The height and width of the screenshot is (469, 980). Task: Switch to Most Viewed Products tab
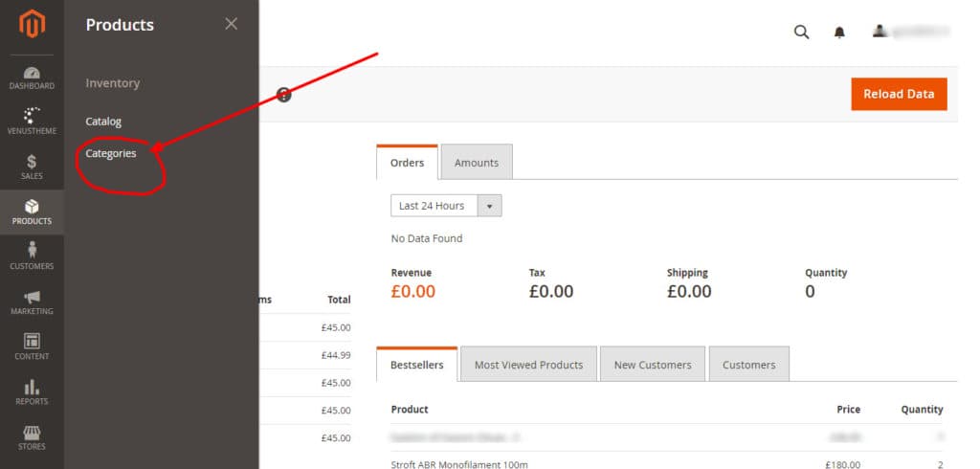[528, 365]
